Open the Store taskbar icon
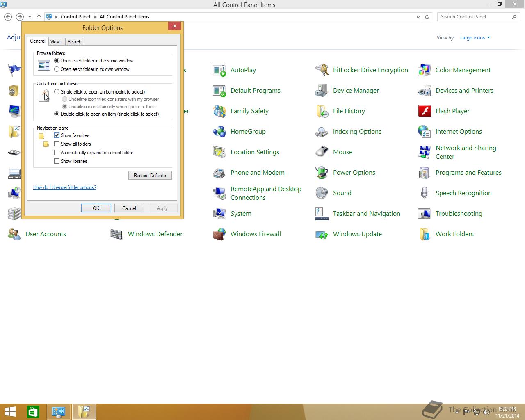The height and width of the screenshot is (420, 525). point(33,412)
